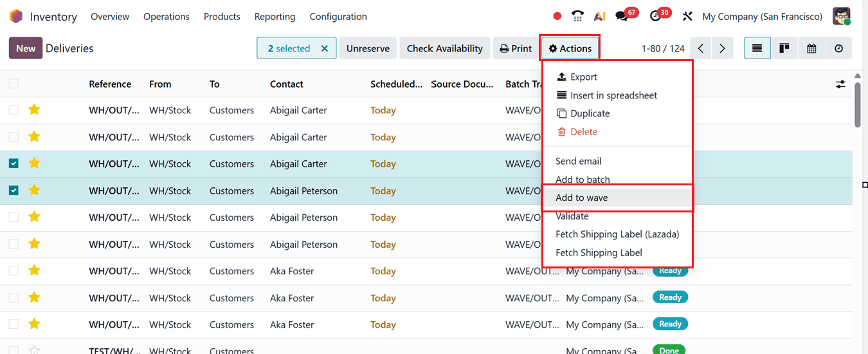Open the debug tools wrench icon

tap(687, 17)
